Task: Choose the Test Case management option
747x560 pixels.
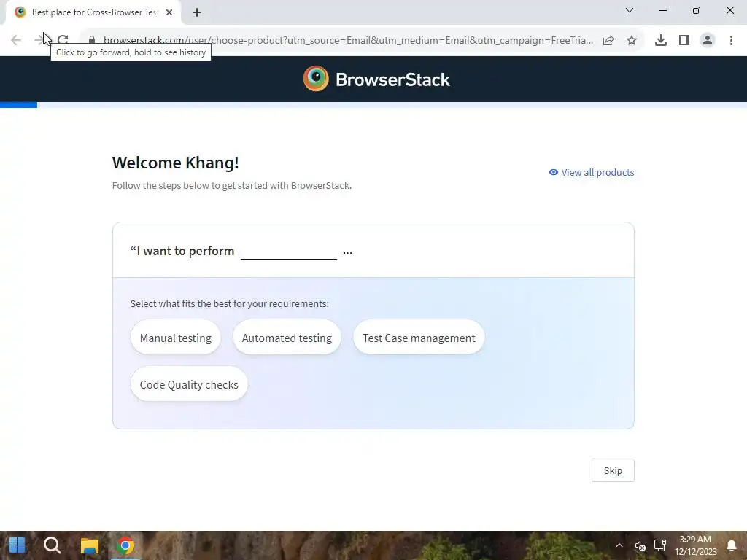Action: (419, 338)
